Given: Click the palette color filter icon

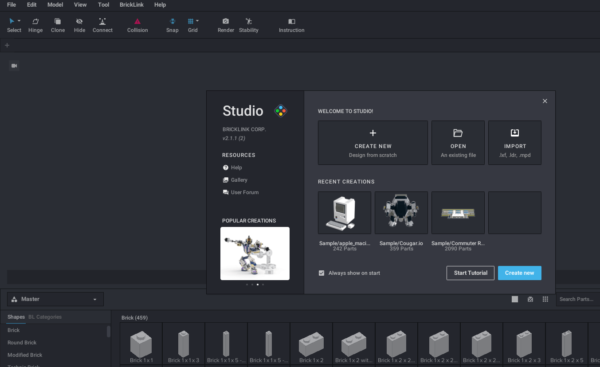Looking at the screenshot, I should point(530,299).
